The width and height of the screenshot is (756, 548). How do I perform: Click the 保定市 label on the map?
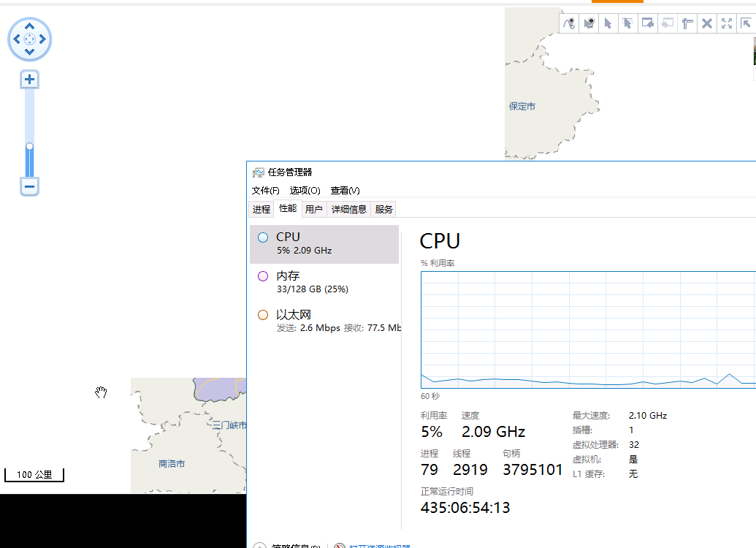[522, 107]
